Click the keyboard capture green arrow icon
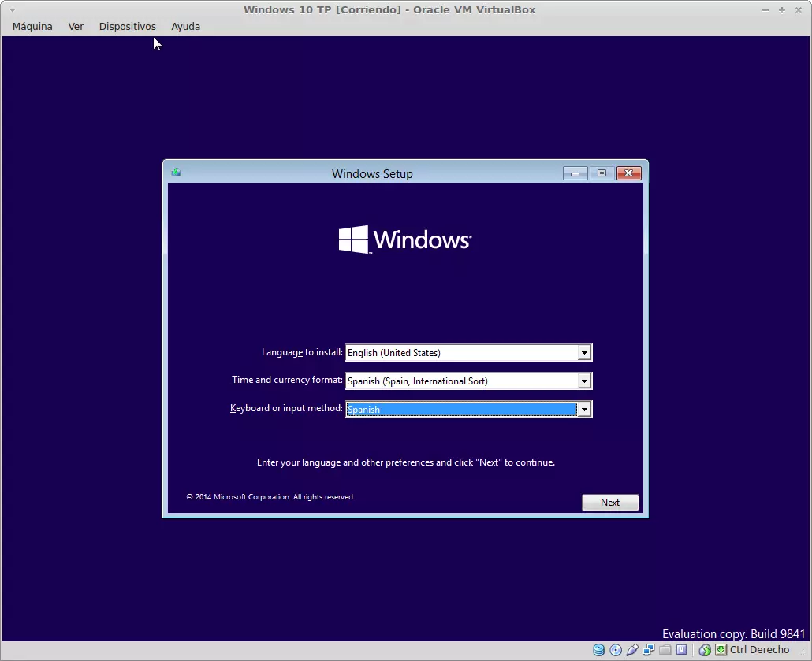812x661 pixels. pyautogui.click(x=720, y=650)
